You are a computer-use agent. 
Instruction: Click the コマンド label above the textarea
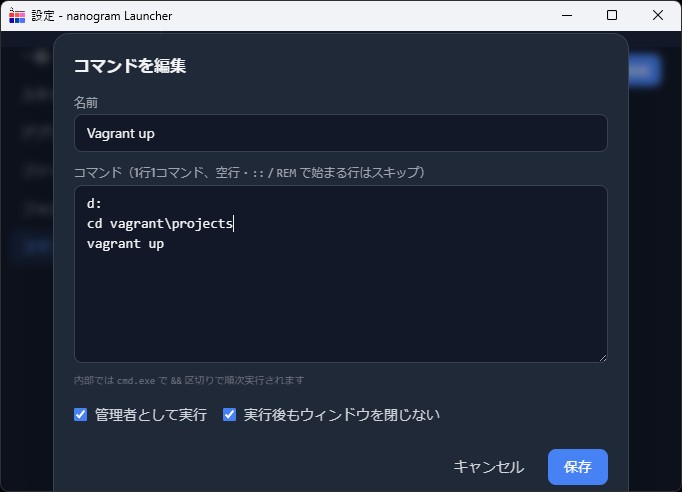[x=96, y=172]
